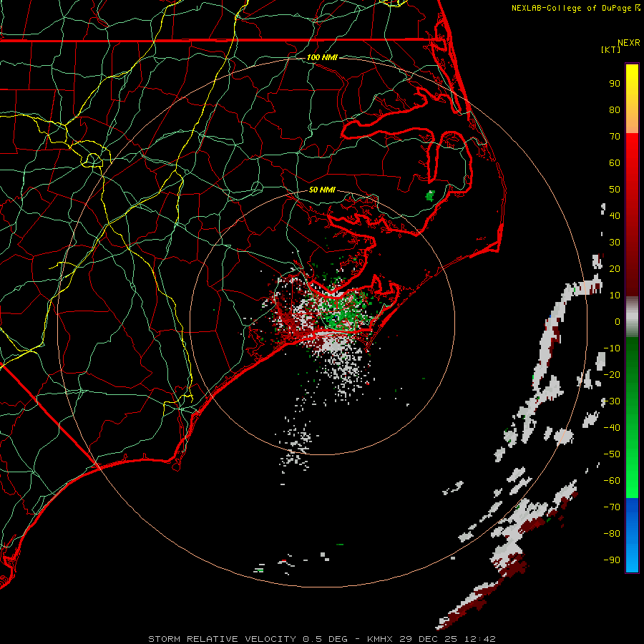Select the 70 value on velocity scale
The width and height of the screenshot is (644, 644).
(x=615, y=137)
